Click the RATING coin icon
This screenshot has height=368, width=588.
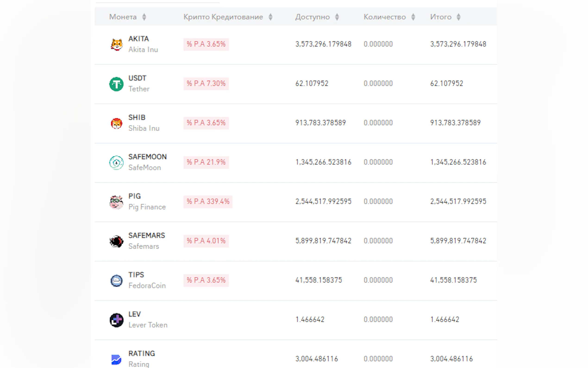[116, 359]
